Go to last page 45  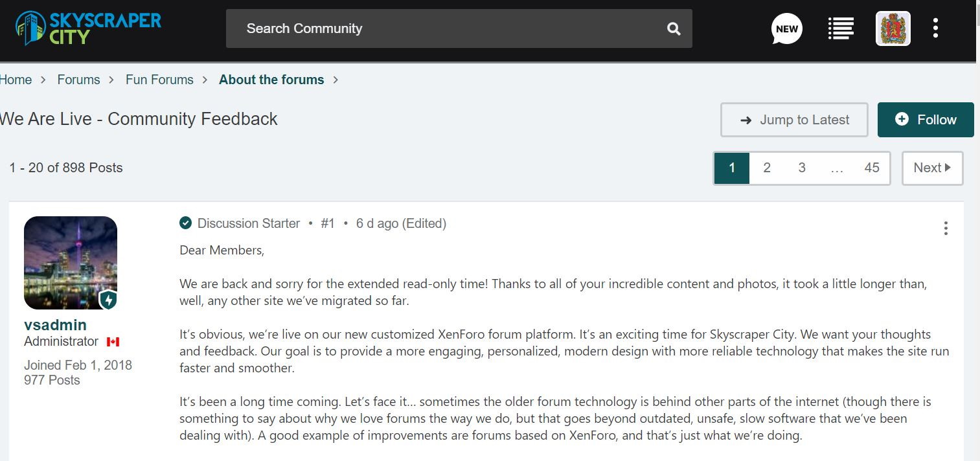[872, 168]
